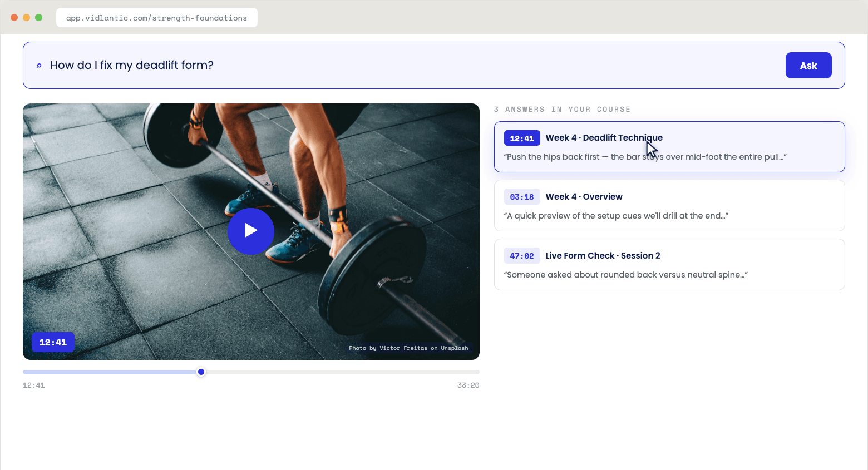Open the Week 4 · Deadlift Technique answer
Screen dimensions: 868x470
669,147
